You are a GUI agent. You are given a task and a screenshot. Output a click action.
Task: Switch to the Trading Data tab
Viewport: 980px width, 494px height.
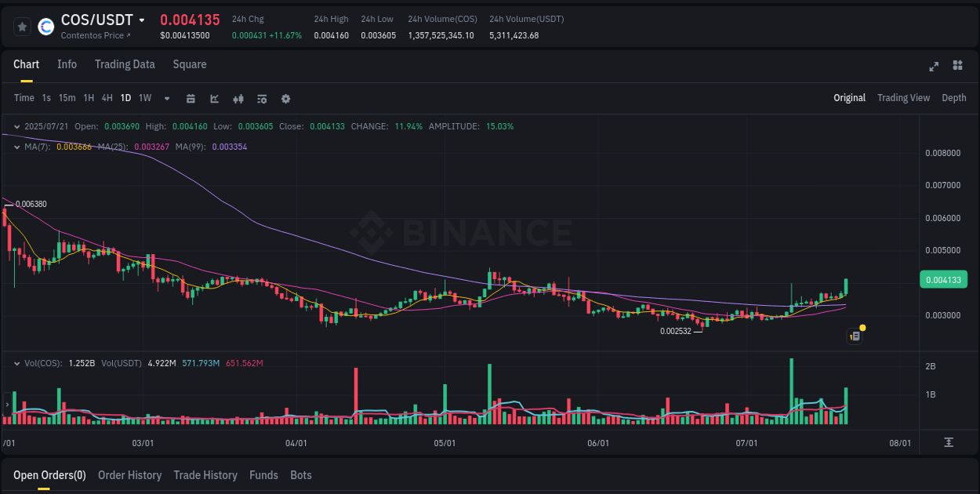(x=125, y=64)
